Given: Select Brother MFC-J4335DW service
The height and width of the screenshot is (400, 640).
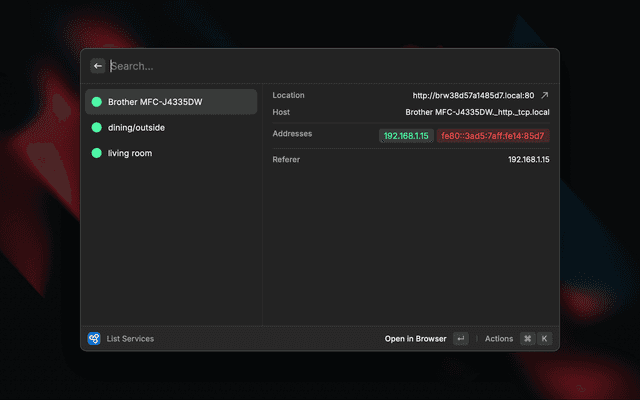Looking at the screenshot, I should point(170,102).
